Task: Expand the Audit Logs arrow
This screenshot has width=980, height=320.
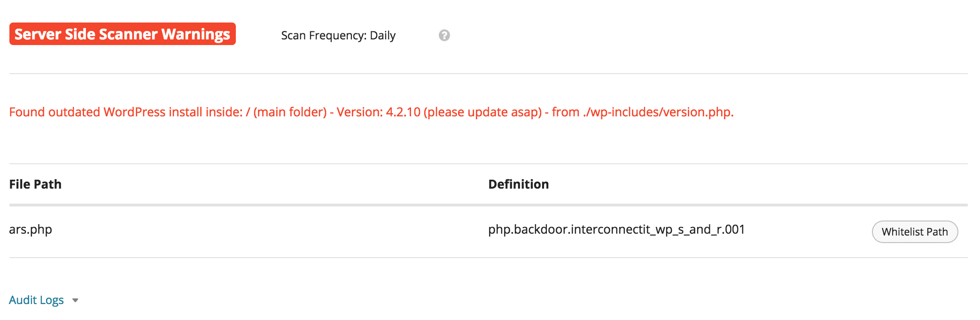Action: tap(75, 300)
